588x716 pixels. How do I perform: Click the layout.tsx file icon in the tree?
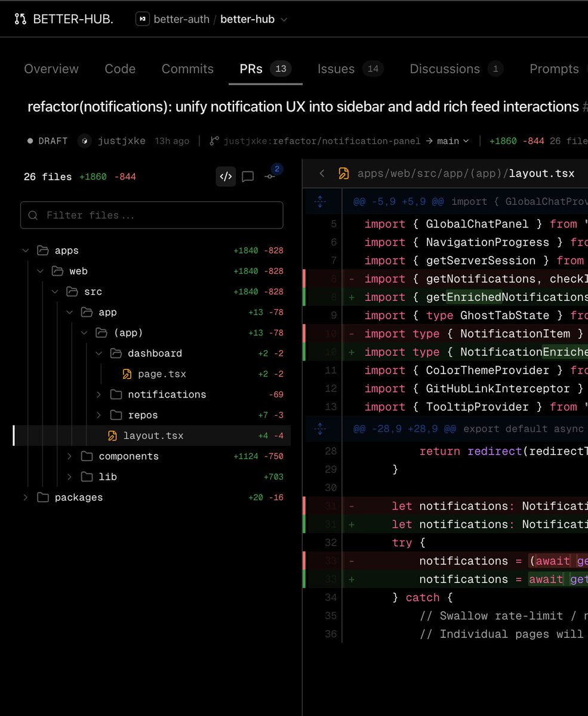click(x=112, y=436)
